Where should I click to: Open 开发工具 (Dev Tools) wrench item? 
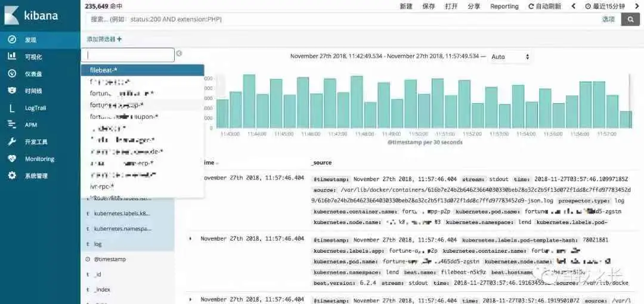click(40, 142)
